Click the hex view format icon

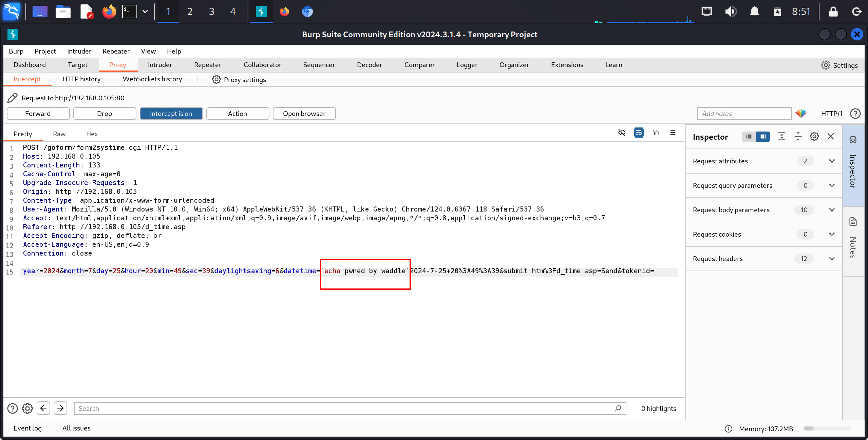point(92,134)
